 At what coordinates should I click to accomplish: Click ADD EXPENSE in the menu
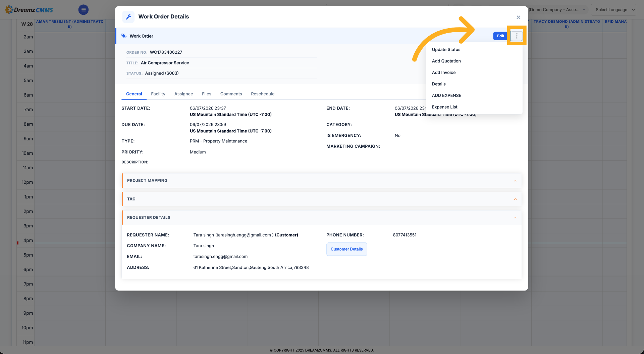pyautogui.click(x=446, y=95)
